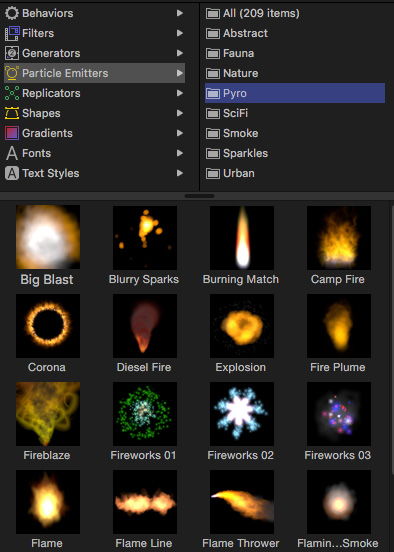This screenshot has height=552, width=394.
Task: Select the Diesel Fire thumbnail
Action: [x=145, y=326]
